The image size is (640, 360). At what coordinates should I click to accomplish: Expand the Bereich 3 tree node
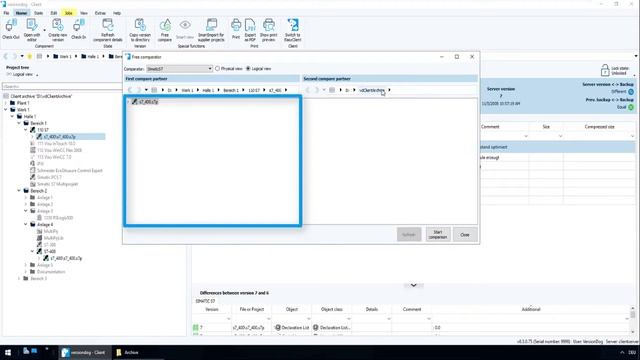(19, 278)
